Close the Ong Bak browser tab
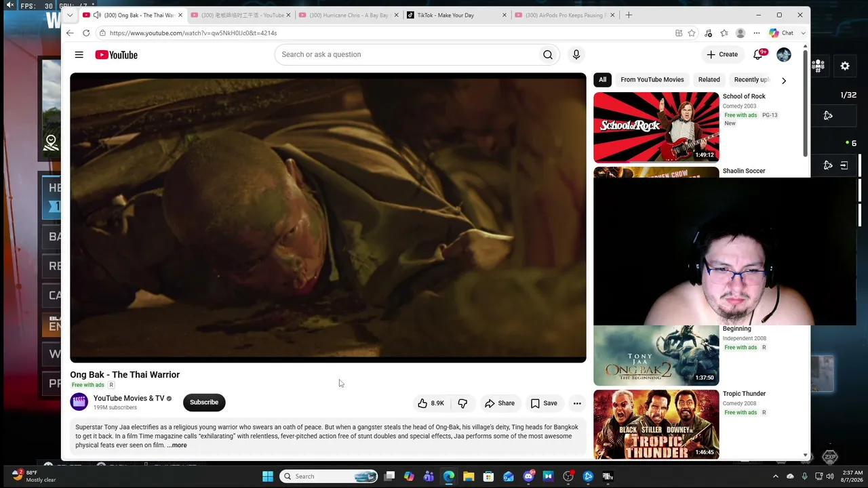The height and width of the screenshot is (488, 868). pos(180,15)
